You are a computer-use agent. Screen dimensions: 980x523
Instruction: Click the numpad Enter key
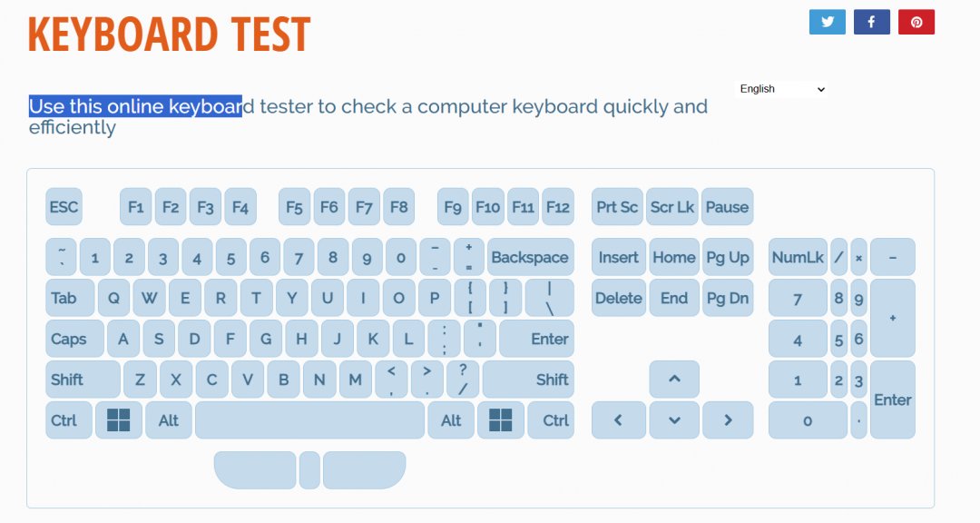click(x=892, y=400)
